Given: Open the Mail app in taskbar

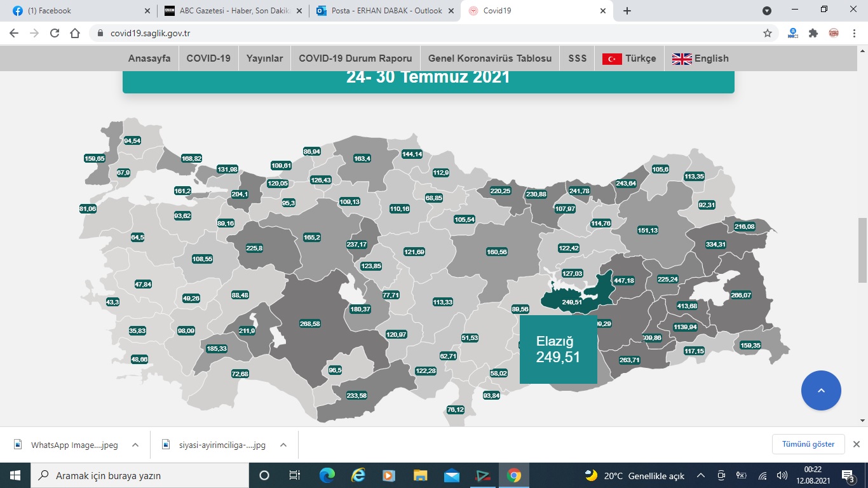Looking at the screenshot, I should point(451,475).
